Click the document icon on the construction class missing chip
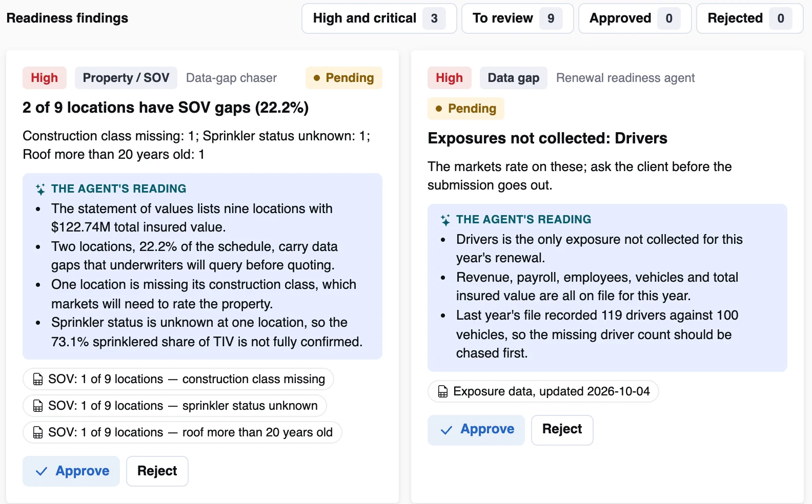This screenshot has height=504, width=812. point(38,380)
